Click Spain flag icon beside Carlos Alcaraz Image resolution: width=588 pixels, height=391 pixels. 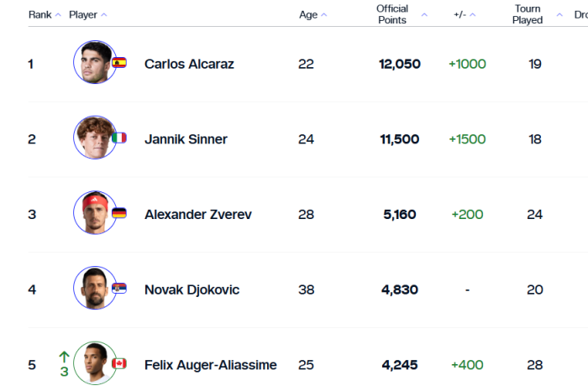point(119,63)
